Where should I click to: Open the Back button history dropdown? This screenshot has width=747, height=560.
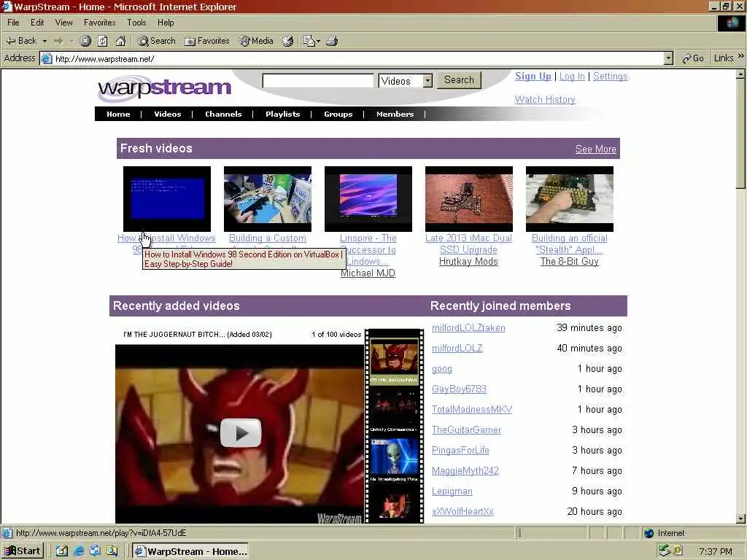(44, 41)
